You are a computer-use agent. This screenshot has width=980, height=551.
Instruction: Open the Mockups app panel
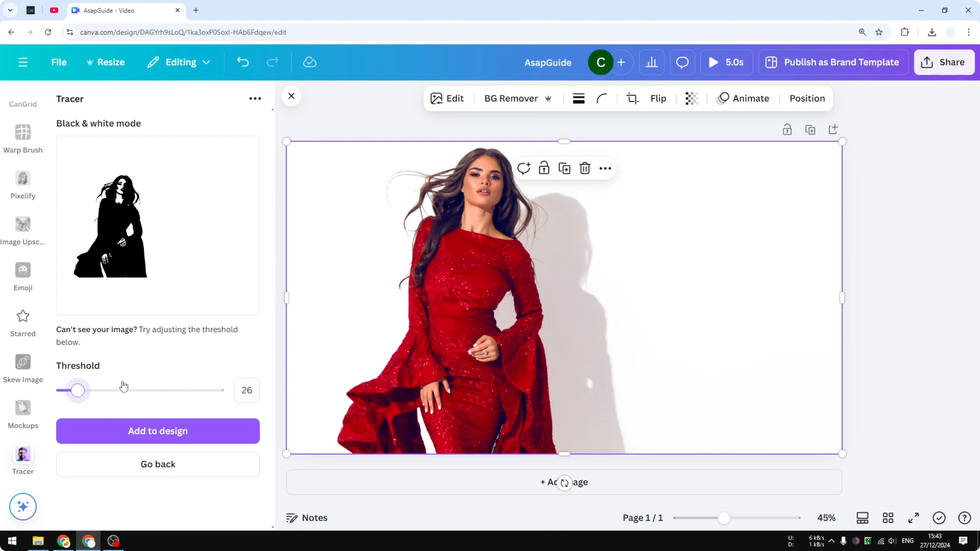(23, 414)
